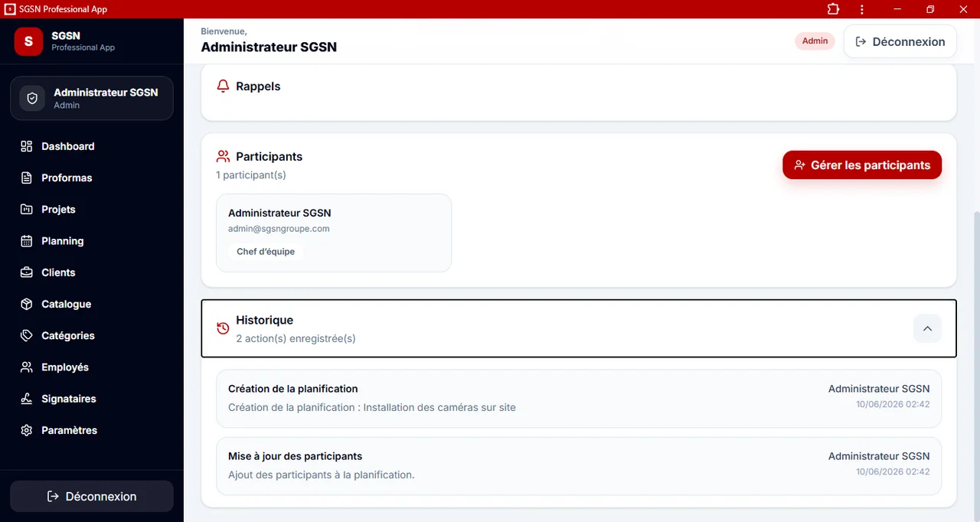Open the three-dot menu in title bar
The height and width of the screenshot is (522, 980).
coord(862,9)
